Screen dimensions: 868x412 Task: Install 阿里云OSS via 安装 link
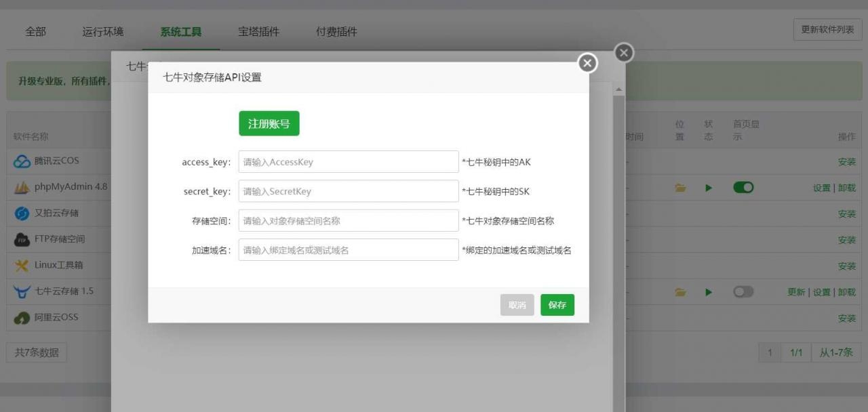pyautogui.click(x=847, y=318)
